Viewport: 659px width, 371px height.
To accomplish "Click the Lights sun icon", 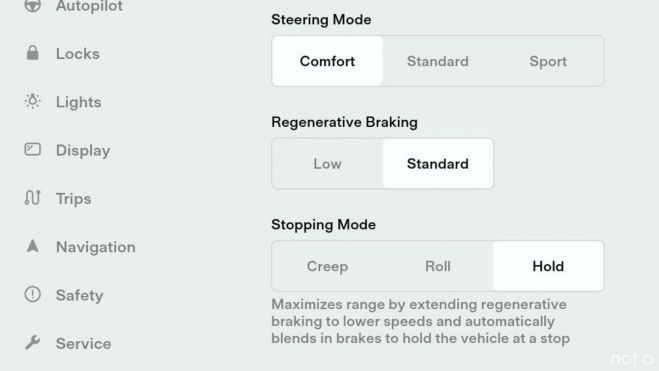I will point(32,101).
